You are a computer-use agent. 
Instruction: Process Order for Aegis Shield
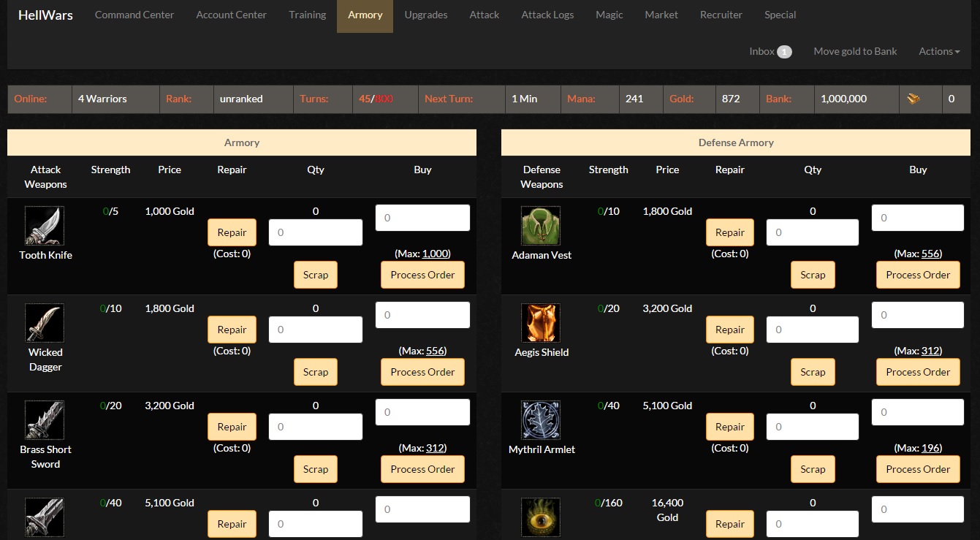point(918,372)
